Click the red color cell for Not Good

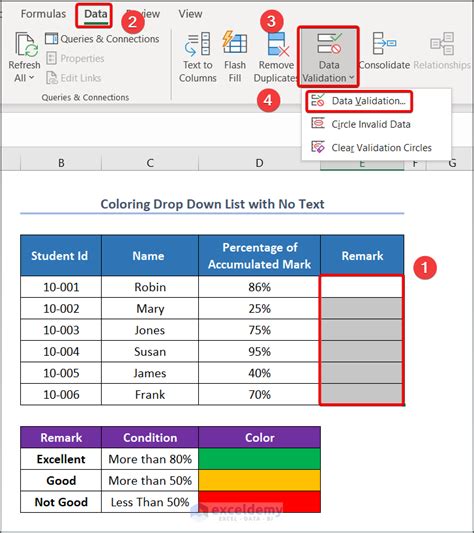[x=259, y=502]
